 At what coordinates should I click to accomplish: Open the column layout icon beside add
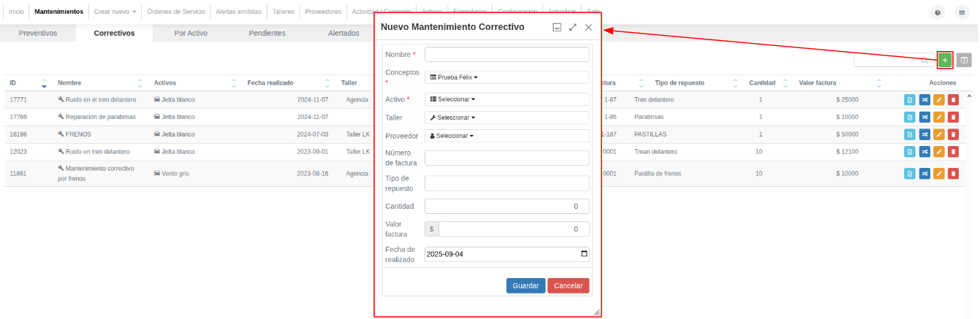pos(964,60)
